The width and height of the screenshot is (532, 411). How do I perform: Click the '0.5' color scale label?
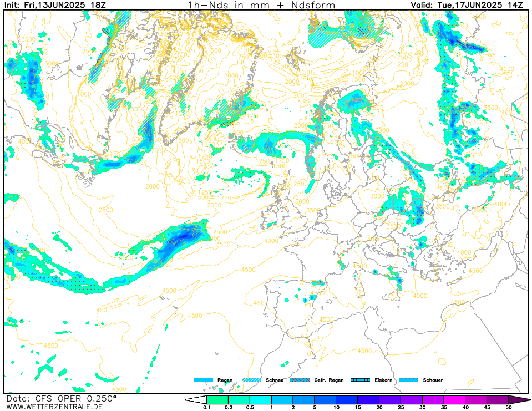click(x=250, y=408)
